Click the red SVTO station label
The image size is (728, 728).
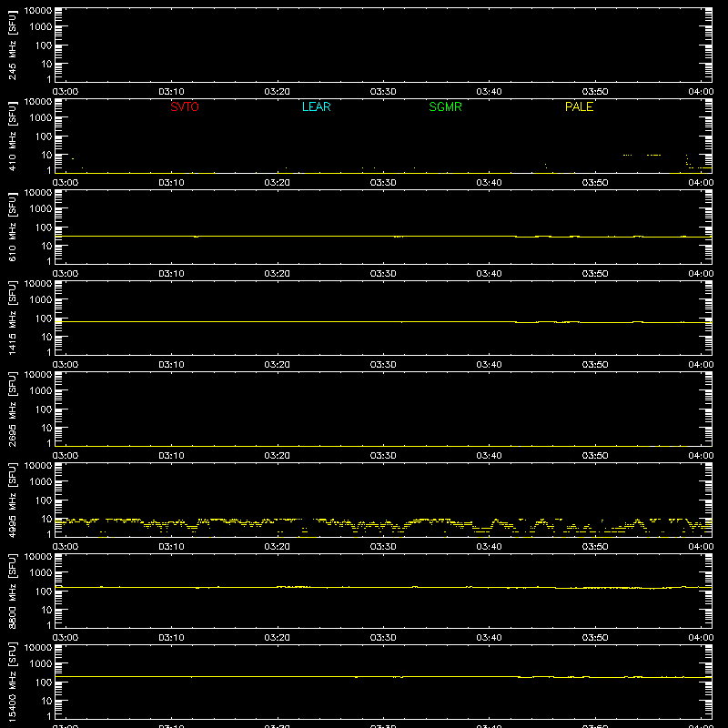[x=185, y=106]
